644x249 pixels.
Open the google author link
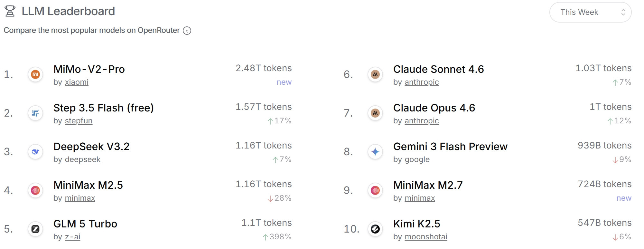(x=417, y=159)
